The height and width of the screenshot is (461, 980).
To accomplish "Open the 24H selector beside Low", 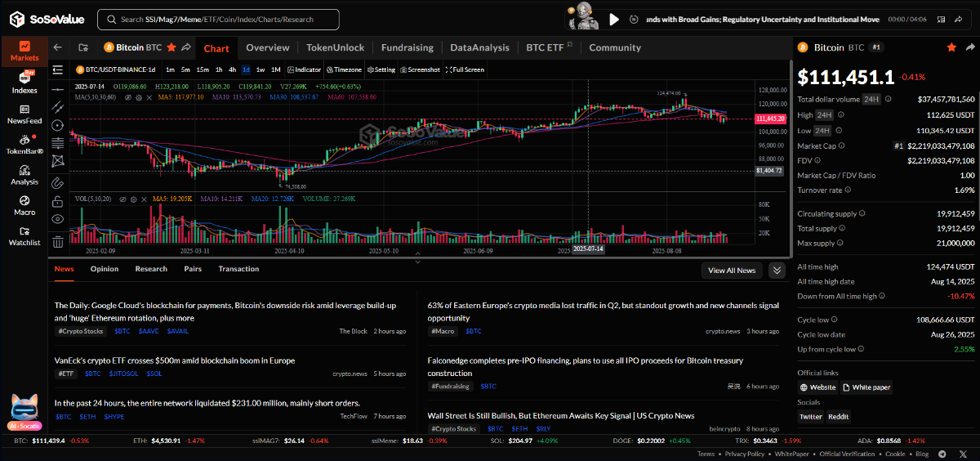I will point(824,130).
